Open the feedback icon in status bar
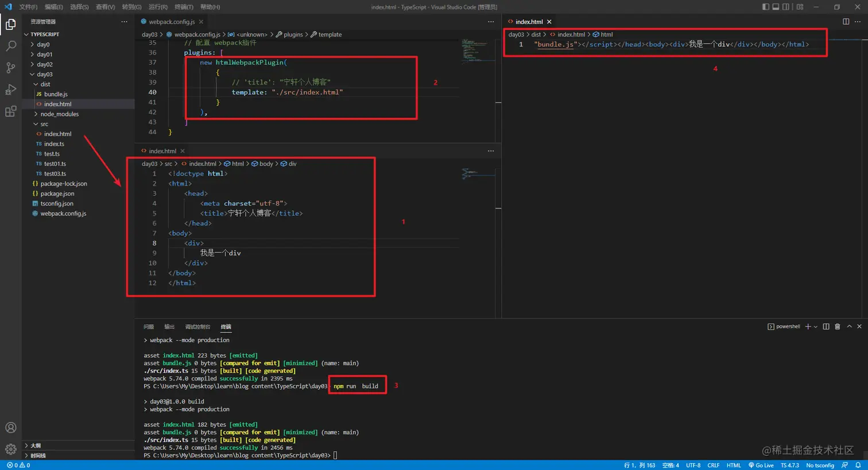The height and width of the screenshot is (470, 868). pyautogui.click(x=844, y=465)
